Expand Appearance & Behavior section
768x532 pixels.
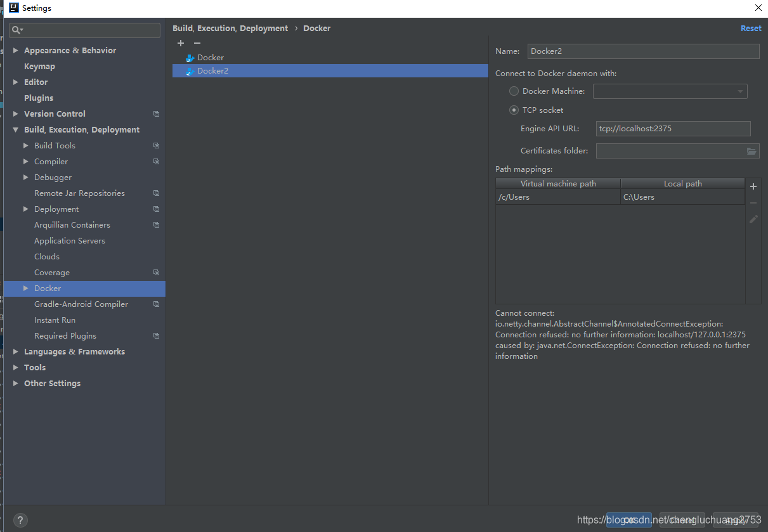click(x=16, y=51)
